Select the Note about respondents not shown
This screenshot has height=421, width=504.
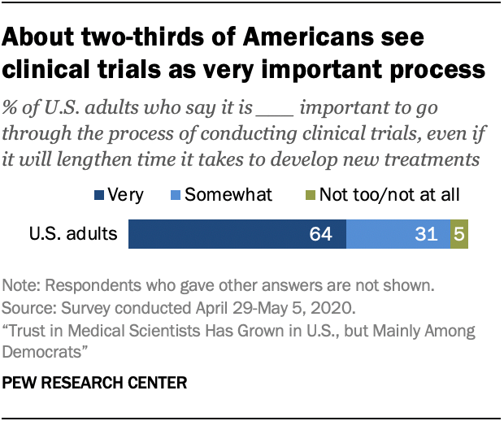pyautogui.click(x=217, y=285)
